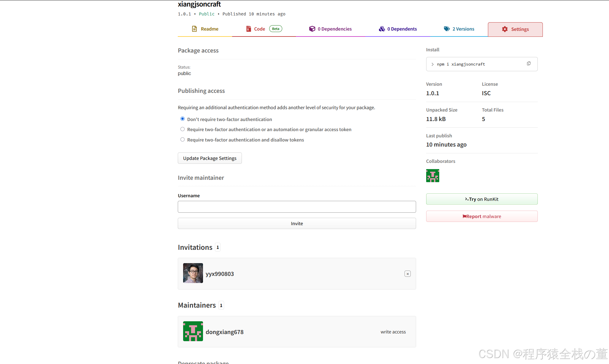
Task: Select two-factor or automation token option
Action: tap(183, 129)
